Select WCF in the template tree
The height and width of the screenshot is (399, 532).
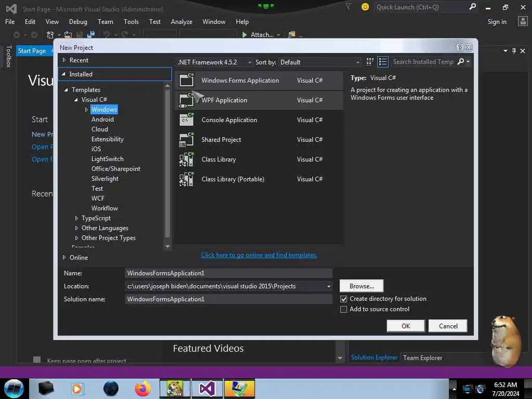pyautogui.click(x=98, y=198)
